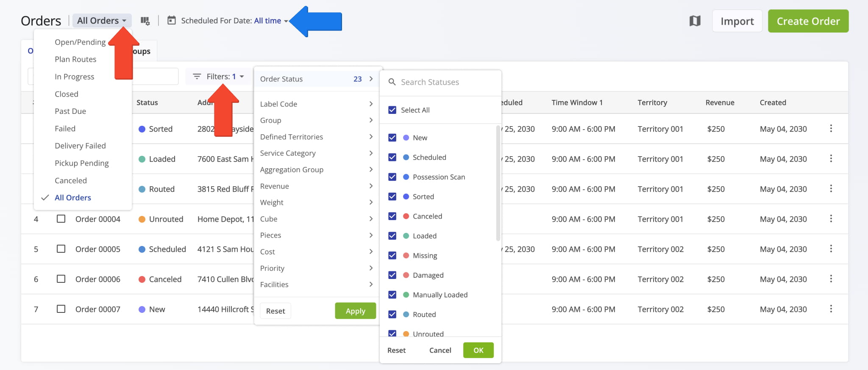The height and width of the screenshot is (370, 868).
Task: Uncheck the Scheduled status checkbox
Action: tap(392, 157)
